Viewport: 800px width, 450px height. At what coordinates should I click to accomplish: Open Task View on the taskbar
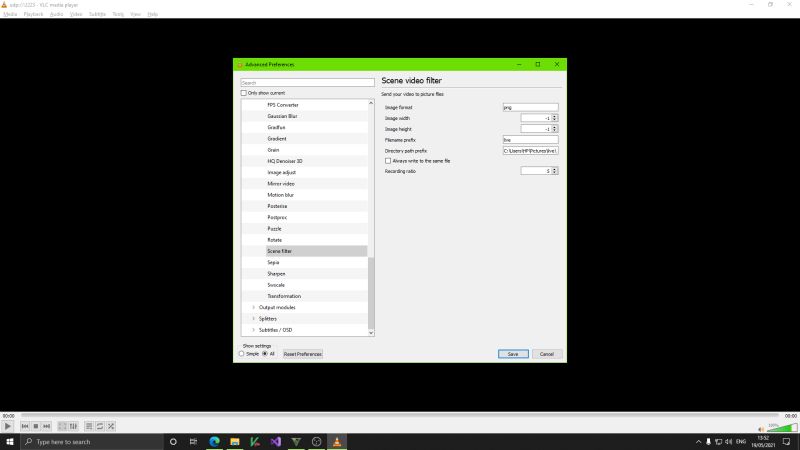click(x=193, y=442)
